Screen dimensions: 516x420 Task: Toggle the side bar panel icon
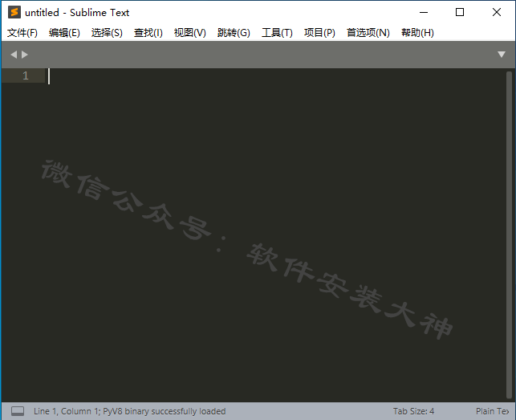(x=18, y=411)
